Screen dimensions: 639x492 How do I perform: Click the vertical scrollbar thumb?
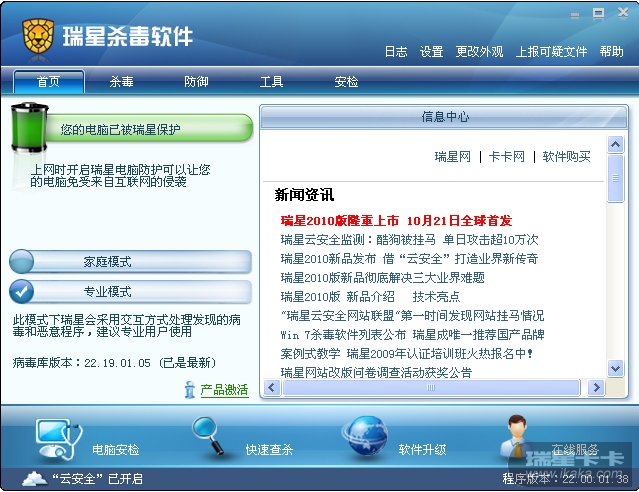615,179
